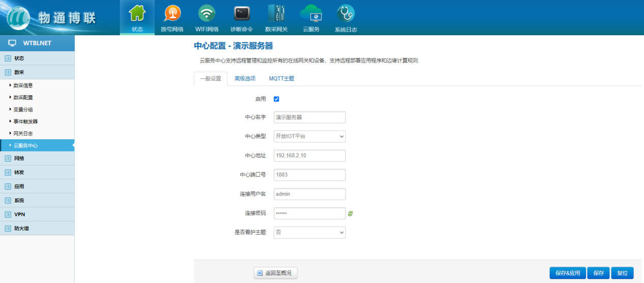
Task: Open the 系统日志 stethoscope icon
Action: 346,14
